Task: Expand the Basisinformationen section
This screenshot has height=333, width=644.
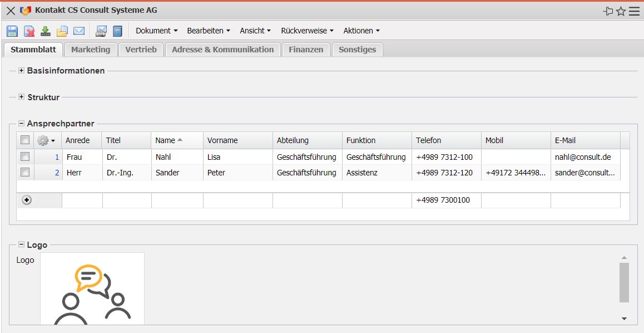Action: (x=21, y=71)
